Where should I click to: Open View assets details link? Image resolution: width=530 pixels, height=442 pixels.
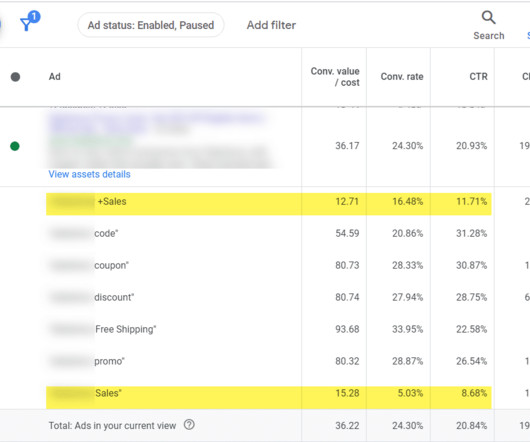pyautogui.click(x=89, y=174)
